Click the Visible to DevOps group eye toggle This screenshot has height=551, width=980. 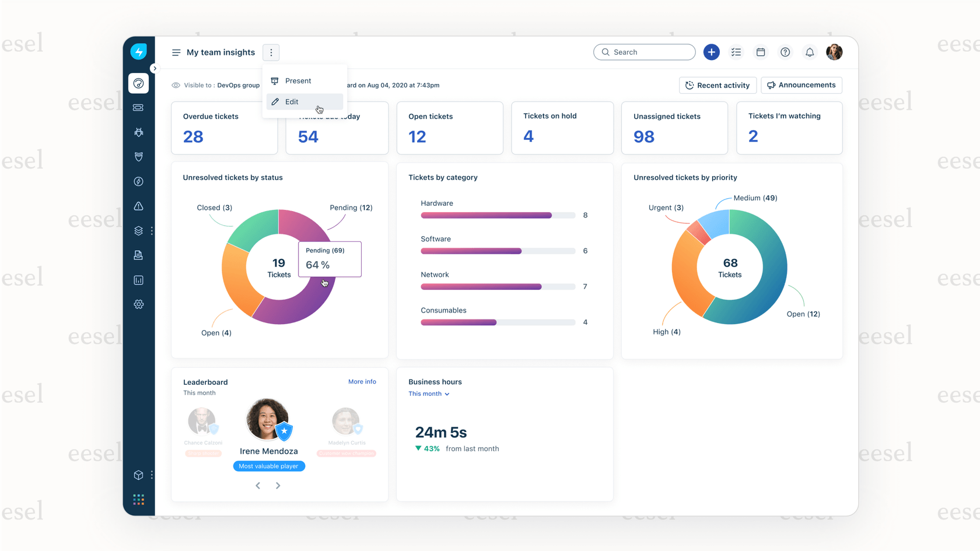click(175, 85)
